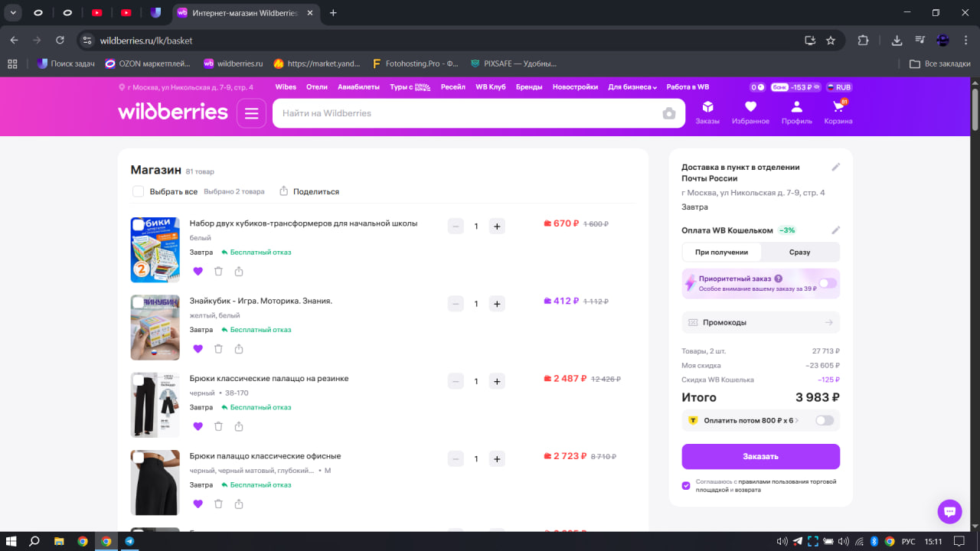
Task: Increase quantity of Набор двух кубиков
Action: coord(497,226)
